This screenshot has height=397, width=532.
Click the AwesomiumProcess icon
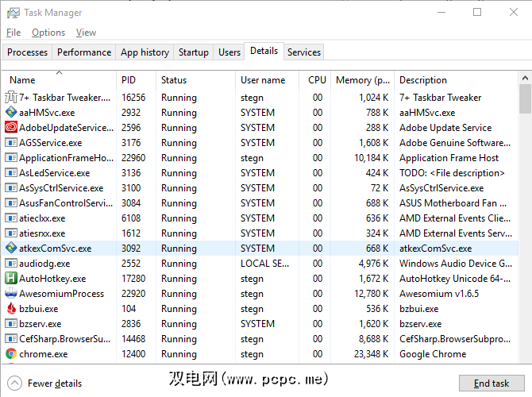(x=11, y=294)
